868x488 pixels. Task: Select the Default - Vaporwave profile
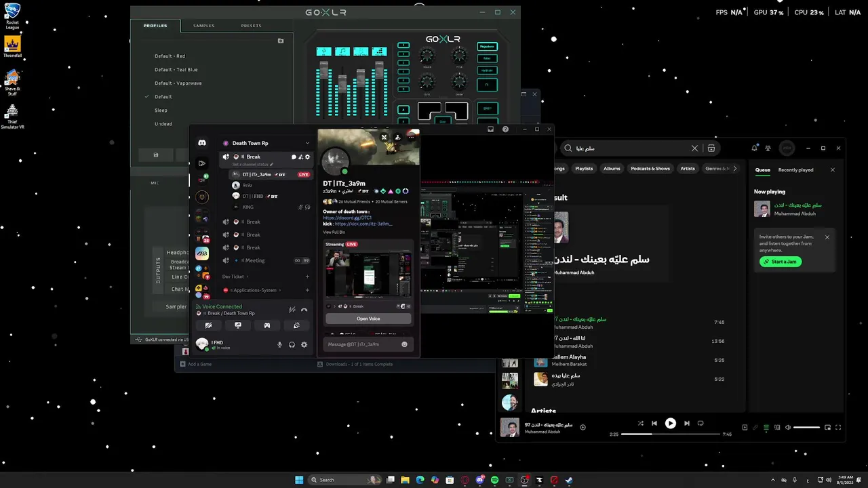click(178, 83)
